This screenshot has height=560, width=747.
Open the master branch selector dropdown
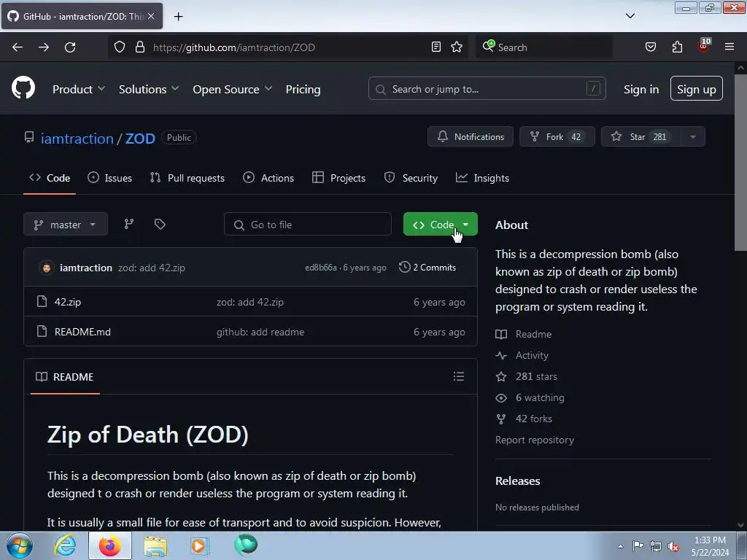click(66, 225)
